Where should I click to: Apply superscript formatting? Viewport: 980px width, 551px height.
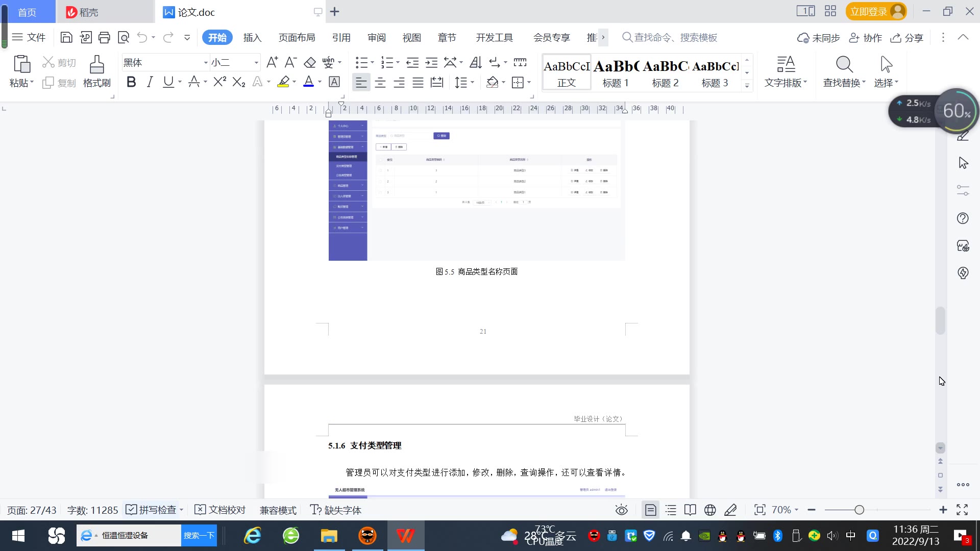[x=219, y=82]
